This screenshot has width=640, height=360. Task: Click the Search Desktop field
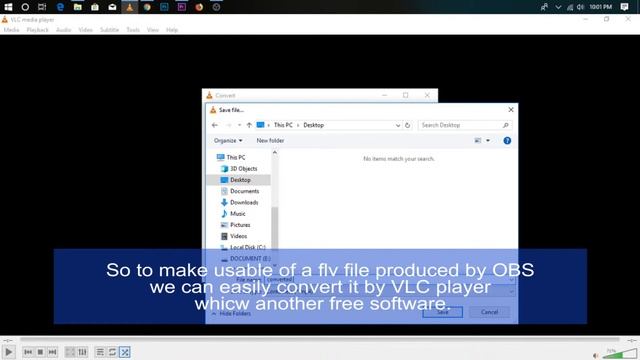point(464,125)
